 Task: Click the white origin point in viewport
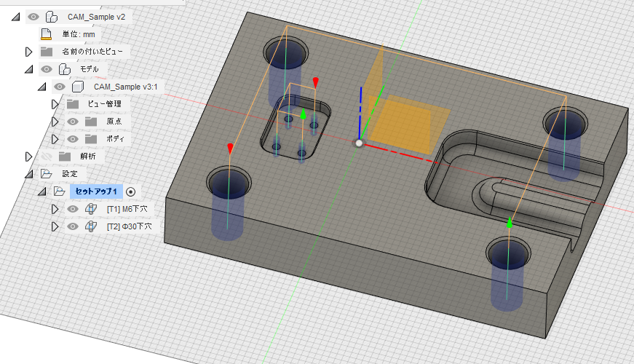pos(359,143)
